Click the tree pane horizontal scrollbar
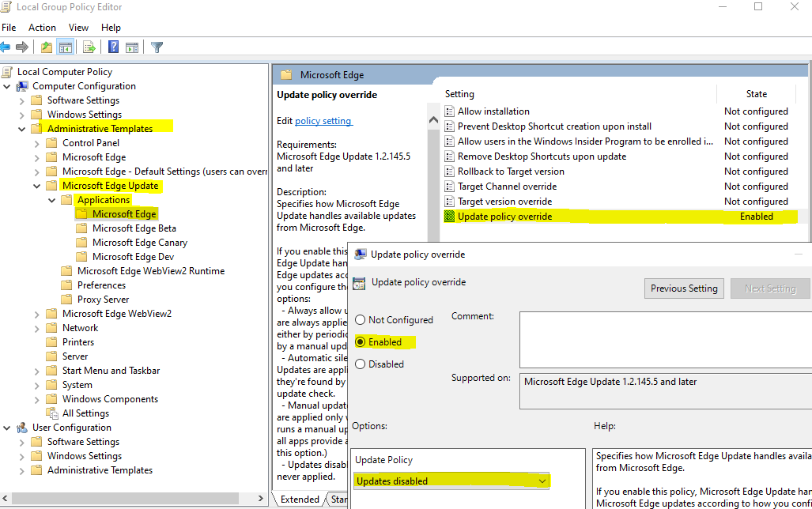Screen dimensions: 812x509 (126, 498)
